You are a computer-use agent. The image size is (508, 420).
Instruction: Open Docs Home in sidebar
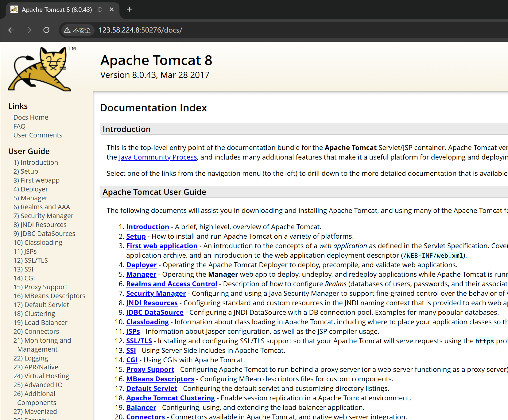pyautogui.click(x=31, y=117)
